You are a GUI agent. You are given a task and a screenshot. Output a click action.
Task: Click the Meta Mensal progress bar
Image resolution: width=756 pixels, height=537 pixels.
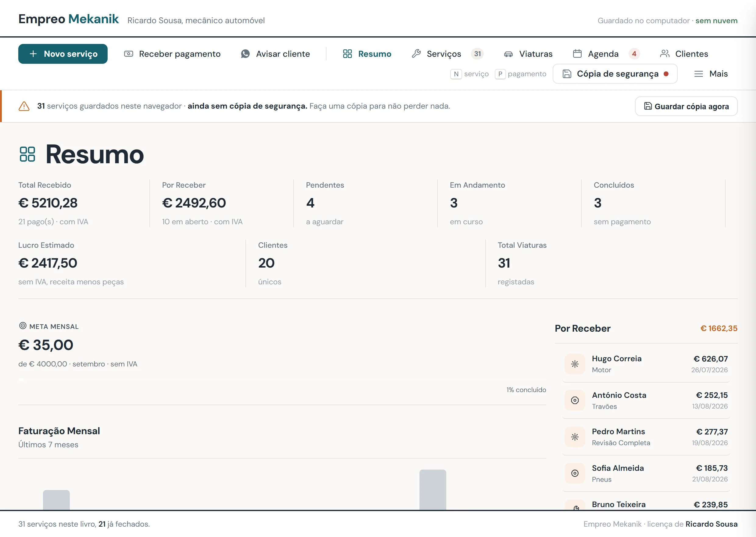[282, 380]
